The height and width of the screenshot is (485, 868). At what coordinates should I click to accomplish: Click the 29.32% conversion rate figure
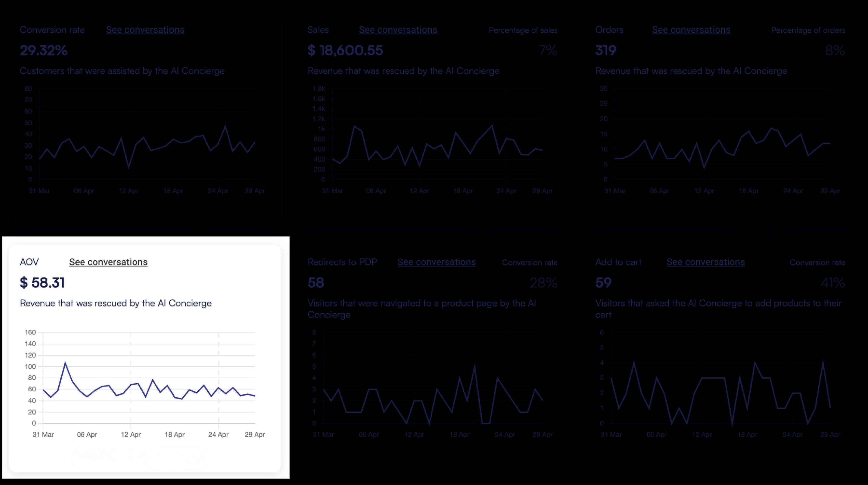click(x=43, y=51)
